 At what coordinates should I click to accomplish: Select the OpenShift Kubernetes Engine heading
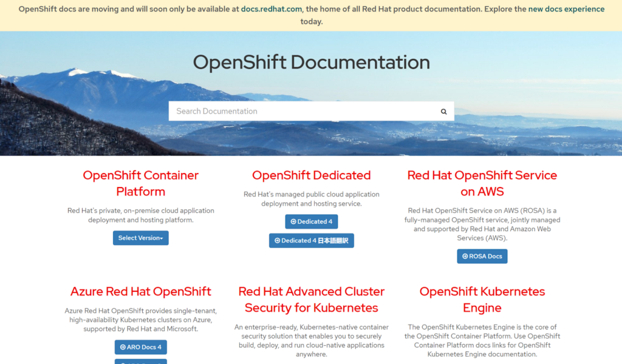point(482,300)
